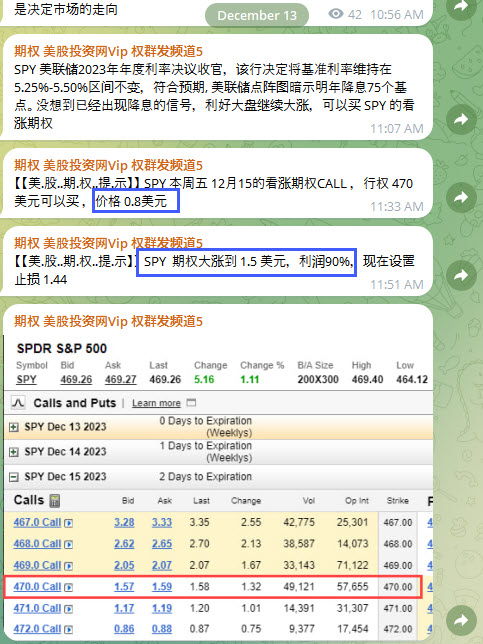The width and height of the screenshot is (483, 644).
Task: Click the 11:33 AM timestamp
Action: (x=397, y=207)
